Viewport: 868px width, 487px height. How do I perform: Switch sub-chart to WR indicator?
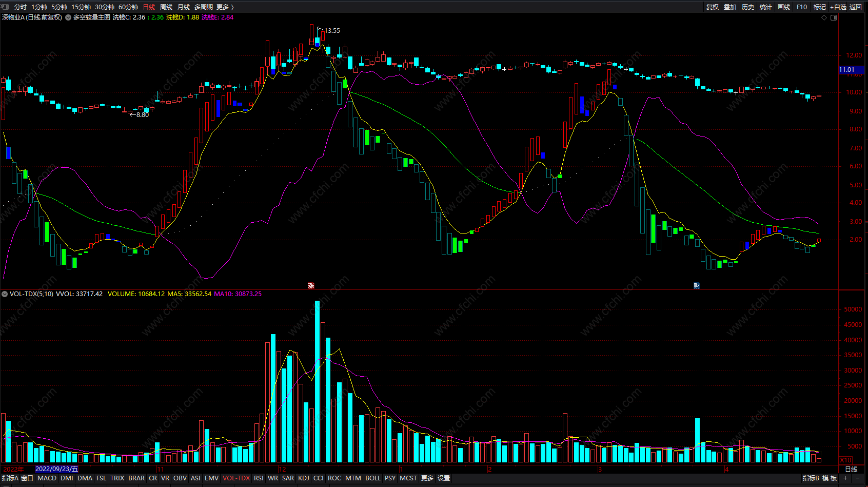(x=273, y=478)
